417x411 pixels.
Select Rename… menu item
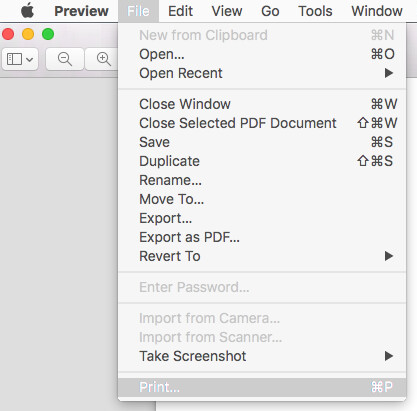[262, 180]
